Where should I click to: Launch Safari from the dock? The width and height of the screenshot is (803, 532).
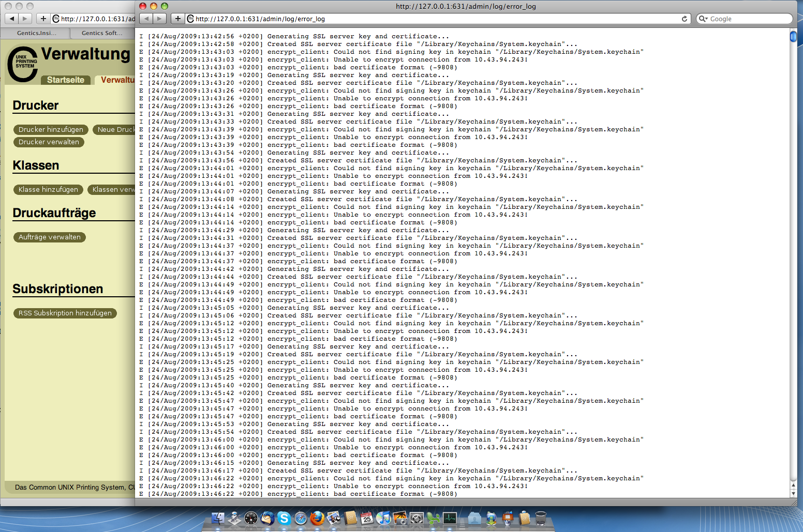point(301,518)
